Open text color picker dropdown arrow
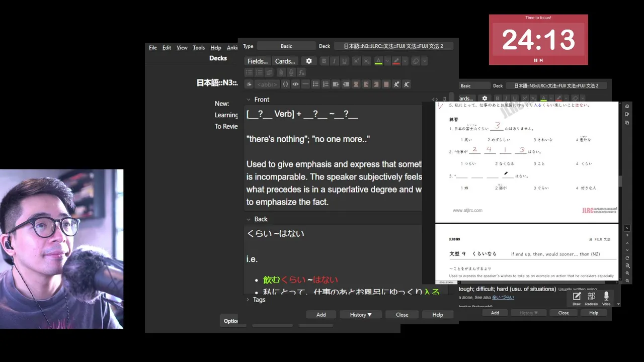The image size is (644, 362). coord(387,61)
